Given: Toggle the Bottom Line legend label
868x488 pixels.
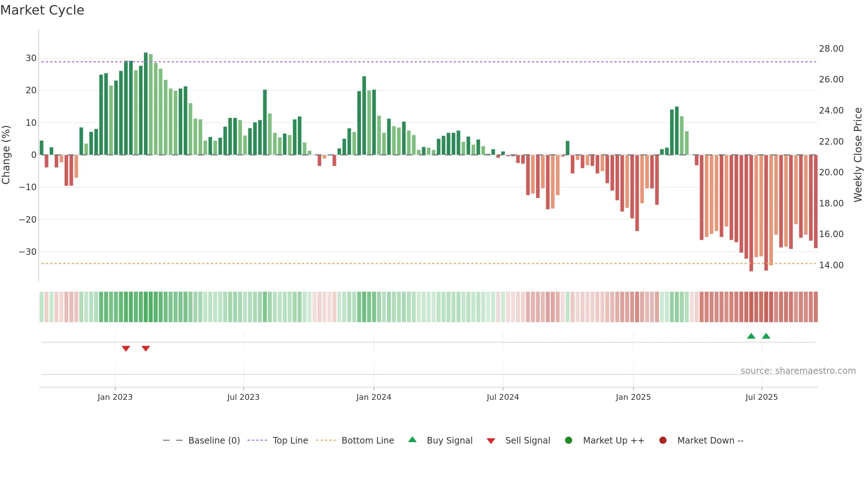Looking at the screenshot, I should pyautogui.click(x=368, y=440).
